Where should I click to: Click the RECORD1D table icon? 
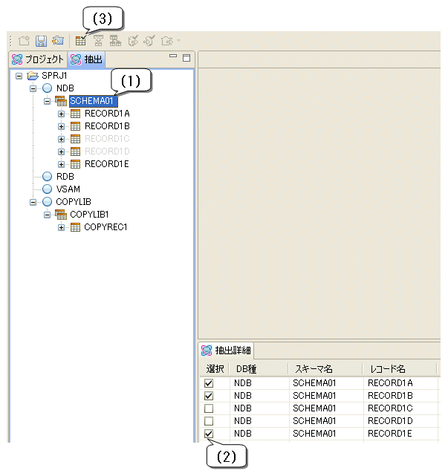point(75,151)
